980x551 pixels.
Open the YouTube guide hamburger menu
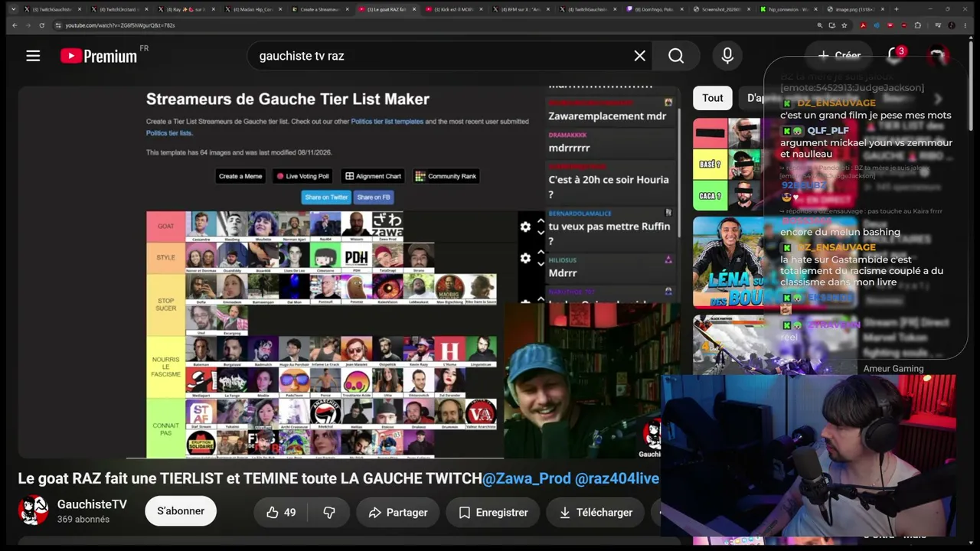coord(33,56)
